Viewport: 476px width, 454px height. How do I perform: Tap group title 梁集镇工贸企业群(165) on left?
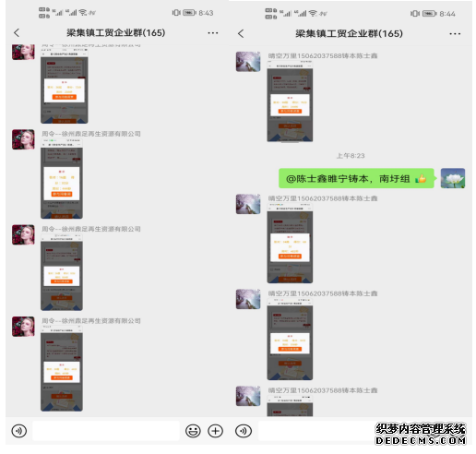116,32
